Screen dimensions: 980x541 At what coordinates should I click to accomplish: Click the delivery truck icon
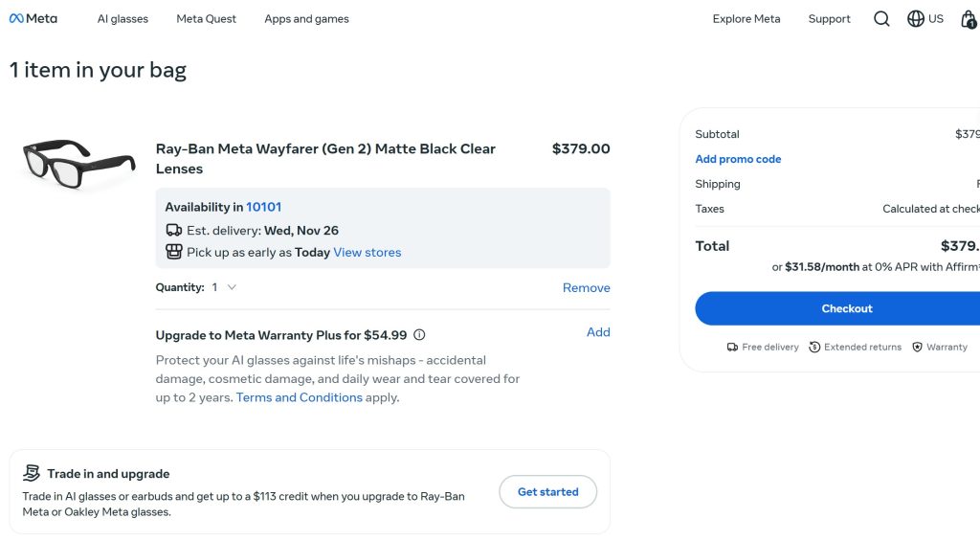[x=173, y=231]
